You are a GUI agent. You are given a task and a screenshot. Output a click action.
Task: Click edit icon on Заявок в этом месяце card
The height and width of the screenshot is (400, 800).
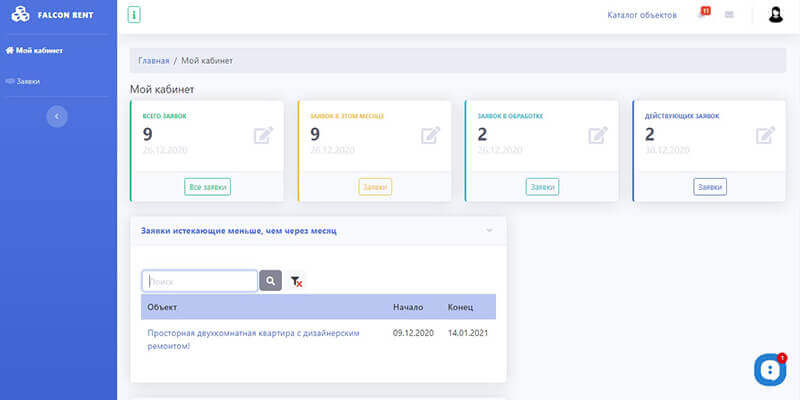point(431,135)
